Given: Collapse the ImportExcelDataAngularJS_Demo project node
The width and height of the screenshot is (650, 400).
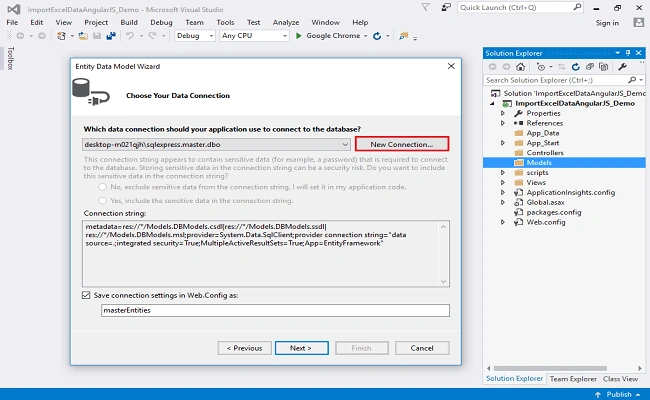Looking at the screenshot, I should [492, 104].
